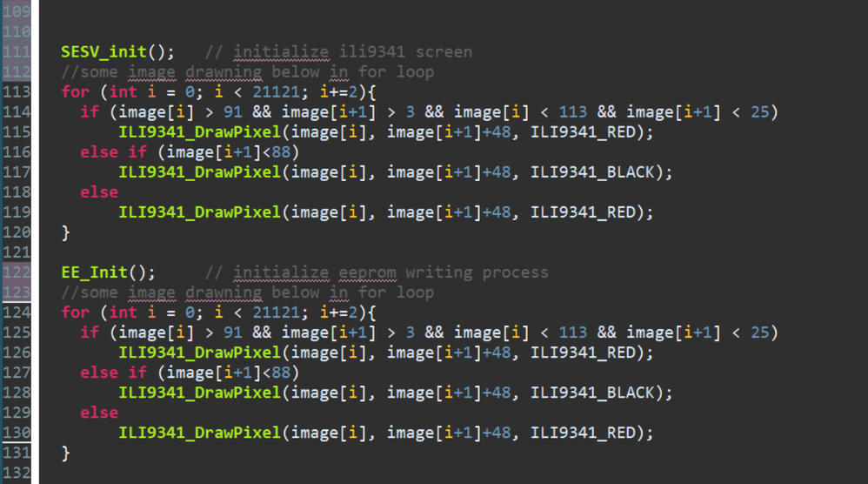Click comment 'initialize ili9341 screen'
The image size is (868, 484).
pyautogui.click(x=352, y=51)
